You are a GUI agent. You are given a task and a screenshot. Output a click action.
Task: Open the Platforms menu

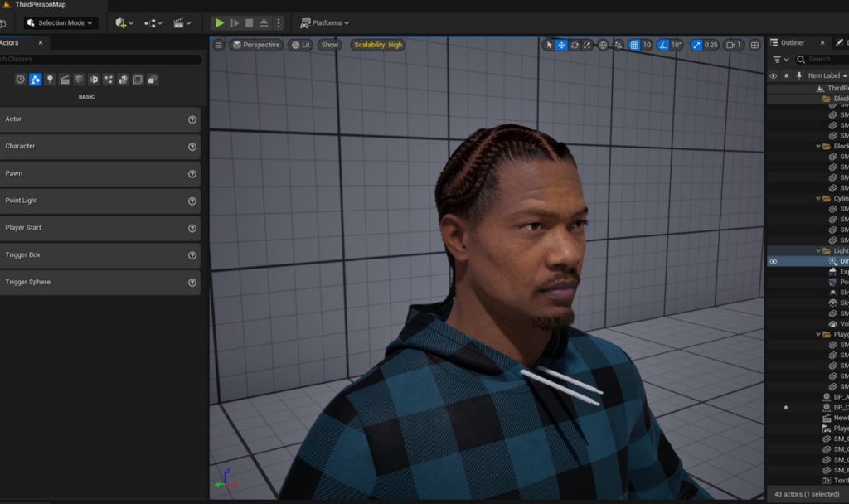(x=324, y=22)
